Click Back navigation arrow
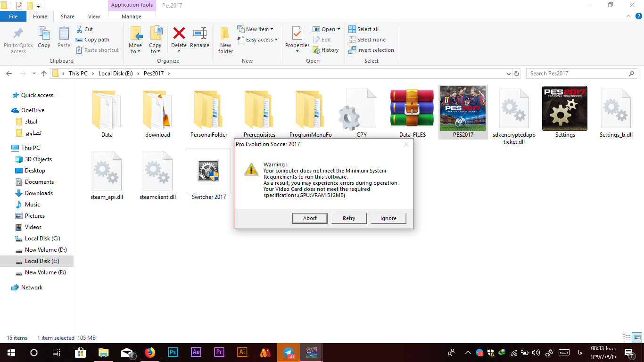The height and width of the screenshot is (362, 644). point(9,74)
